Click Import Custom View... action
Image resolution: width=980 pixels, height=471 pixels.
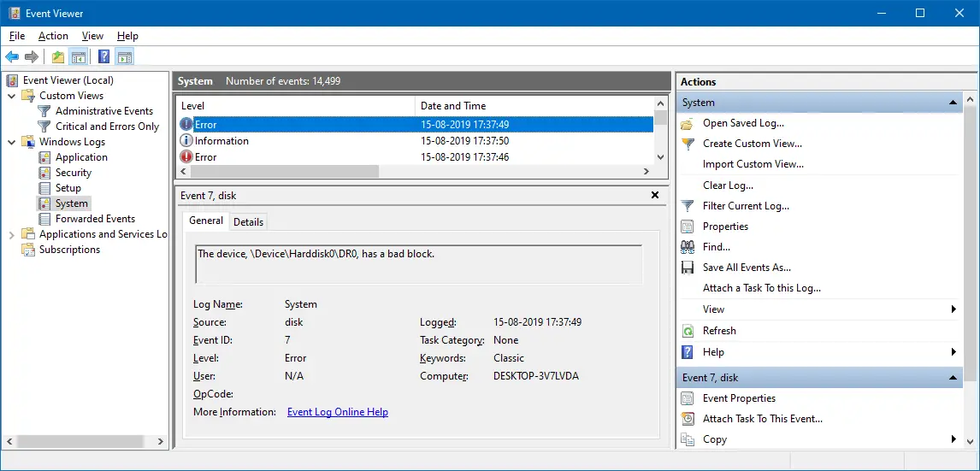(753, 164)
